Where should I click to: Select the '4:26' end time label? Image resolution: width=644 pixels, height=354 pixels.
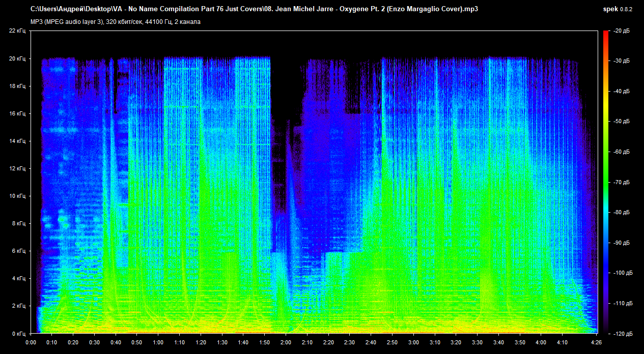coord(597,342)
